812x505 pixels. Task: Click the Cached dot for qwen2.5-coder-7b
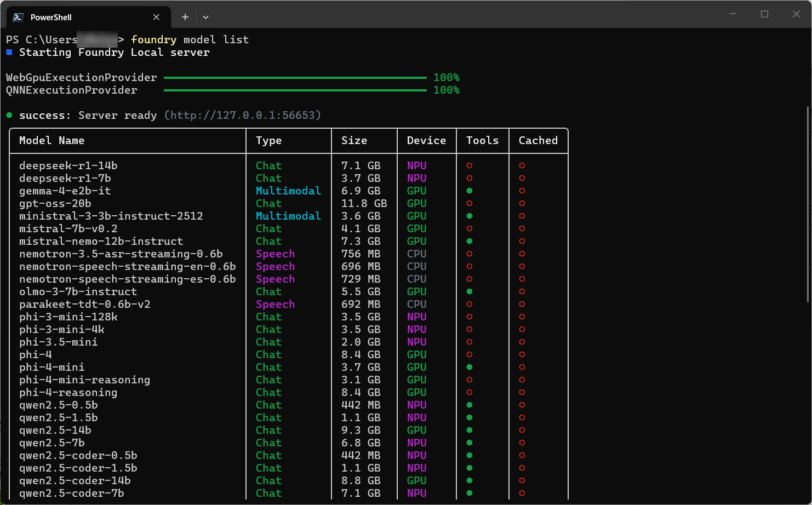point(522,493)
